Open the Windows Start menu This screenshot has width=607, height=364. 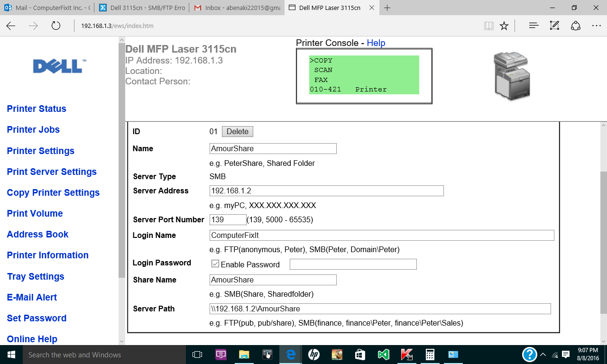pyautogui.click(x=11, y=355)
